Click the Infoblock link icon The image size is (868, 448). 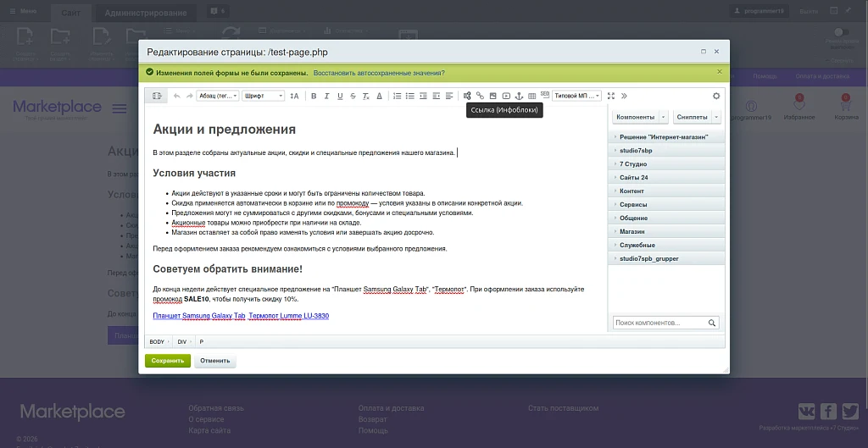pyautogui.click(x=467, y=96)
